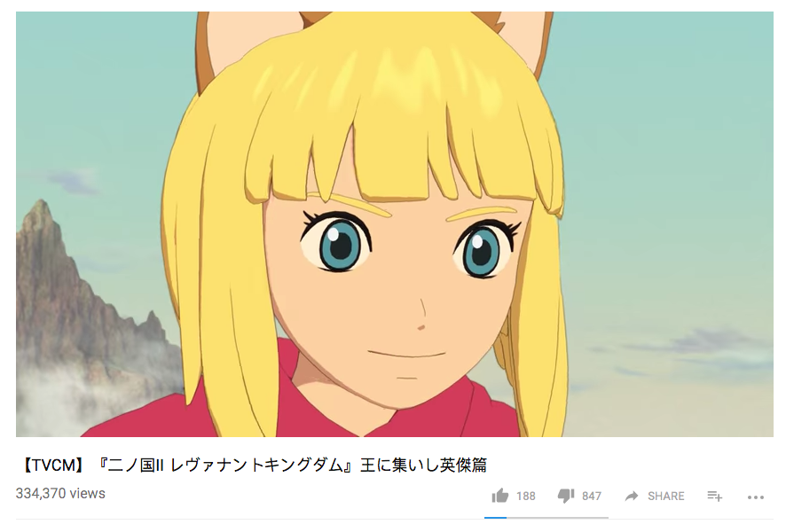Click the grey portion of like ratio bar

coord(557,518)
